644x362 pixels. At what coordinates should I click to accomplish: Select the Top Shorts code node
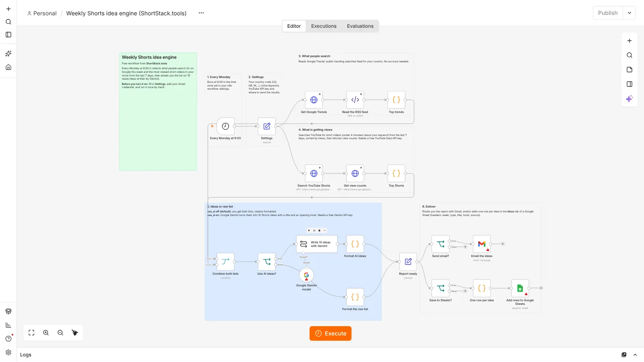(396, 173)
